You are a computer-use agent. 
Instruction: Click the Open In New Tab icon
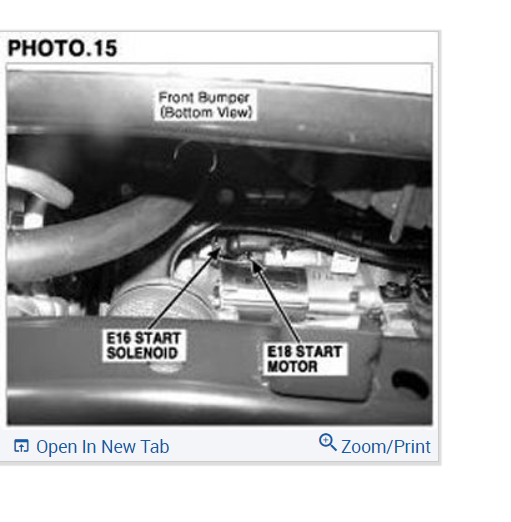(x=21, y=446)
